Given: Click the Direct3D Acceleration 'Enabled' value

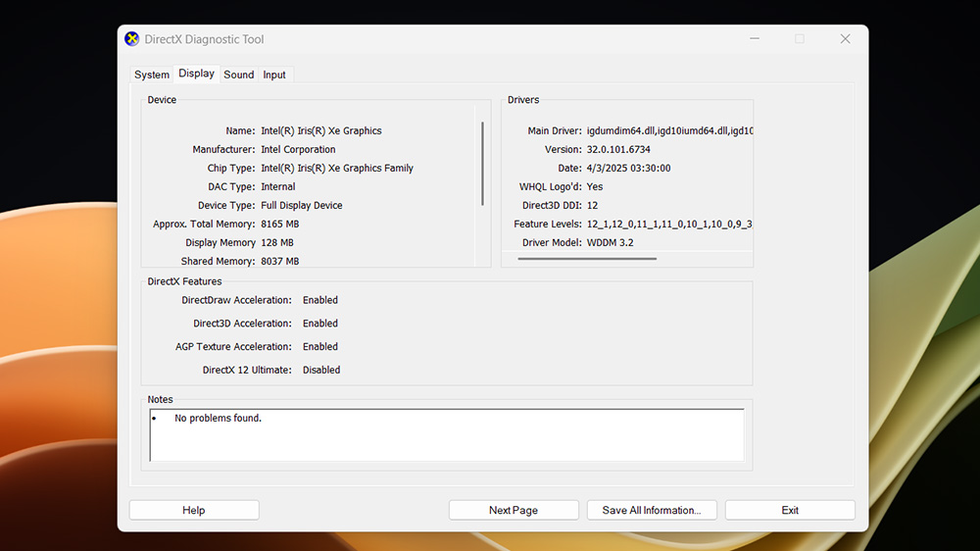Looking at the screenshot, I should tap(320, 324).
